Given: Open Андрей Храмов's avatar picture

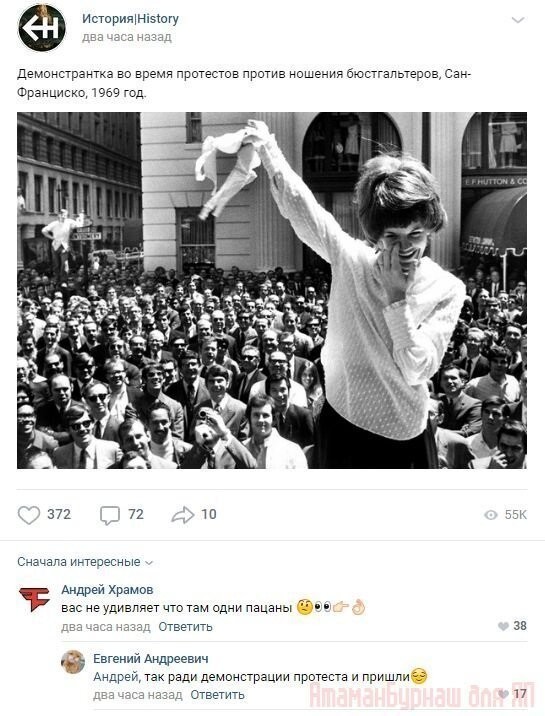Looking at the screenshot, I should coord(34,600).
